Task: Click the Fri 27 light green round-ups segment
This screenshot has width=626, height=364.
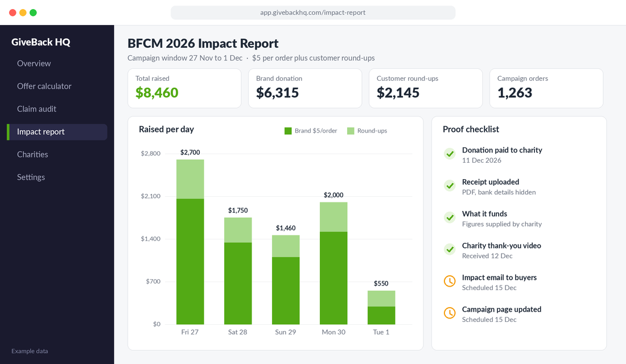Action: coord(190,179)
